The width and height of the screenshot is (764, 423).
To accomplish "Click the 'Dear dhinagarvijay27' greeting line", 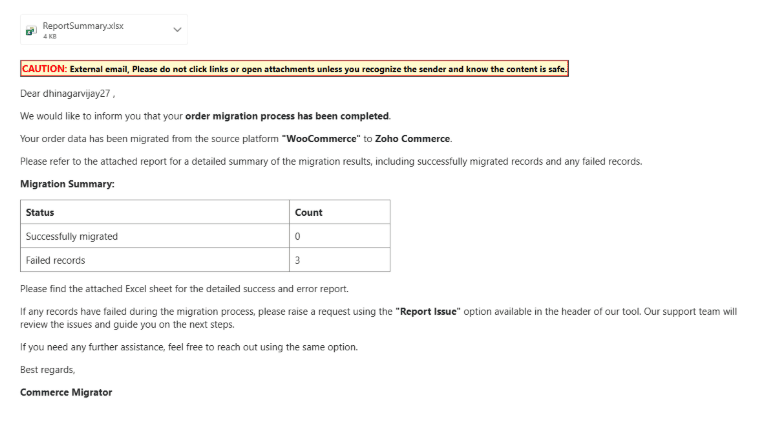I will tap(68, 94).
